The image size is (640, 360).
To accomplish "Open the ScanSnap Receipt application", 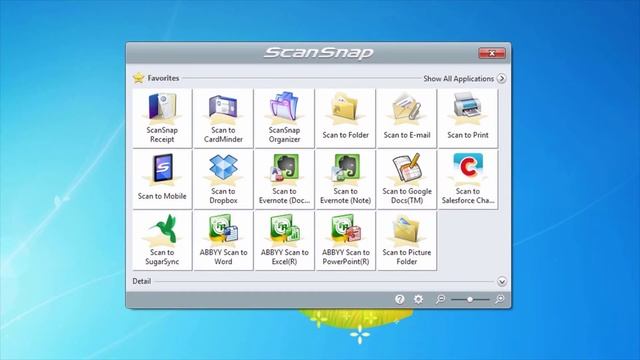I will pos(162,118).
